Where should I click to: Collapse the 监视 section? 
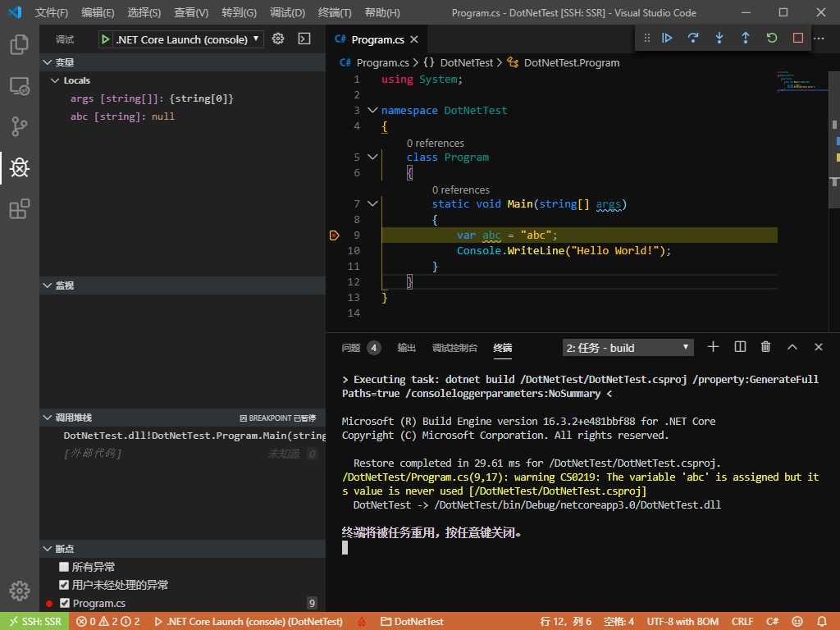tap(47, 285)
